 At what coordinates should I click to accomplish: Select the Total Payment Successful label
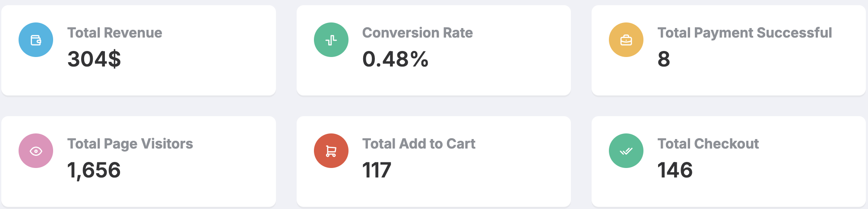tap(744, 33)
